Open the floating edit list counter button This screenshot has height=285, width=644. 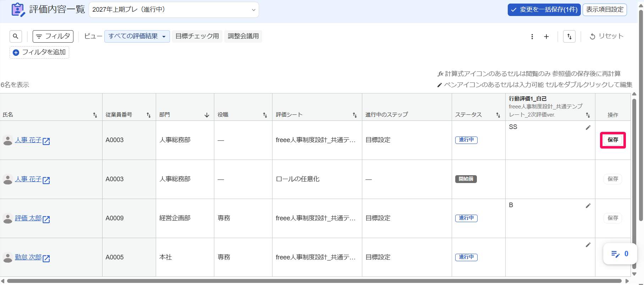620,254
